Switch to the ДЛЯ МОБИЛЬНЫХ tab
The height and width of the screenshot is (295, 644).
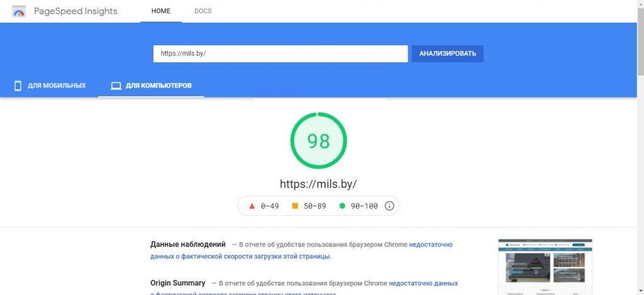[49, 86]
